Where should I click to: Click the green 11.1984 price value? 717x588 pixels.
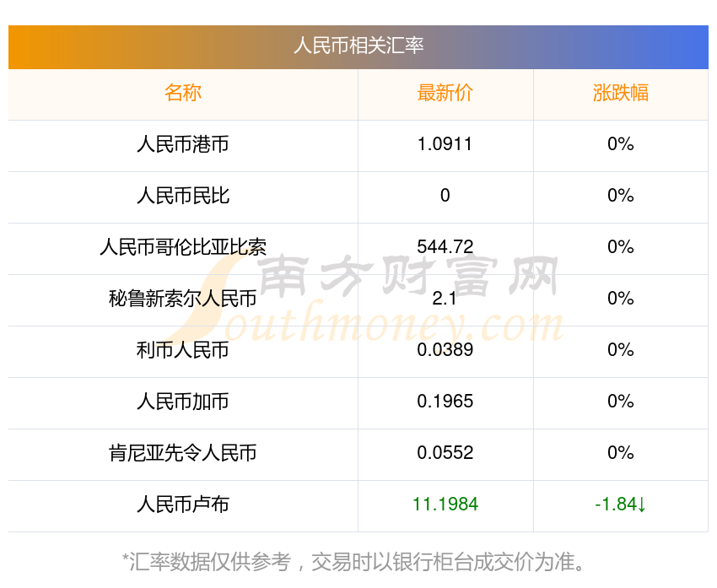(445, 504)
